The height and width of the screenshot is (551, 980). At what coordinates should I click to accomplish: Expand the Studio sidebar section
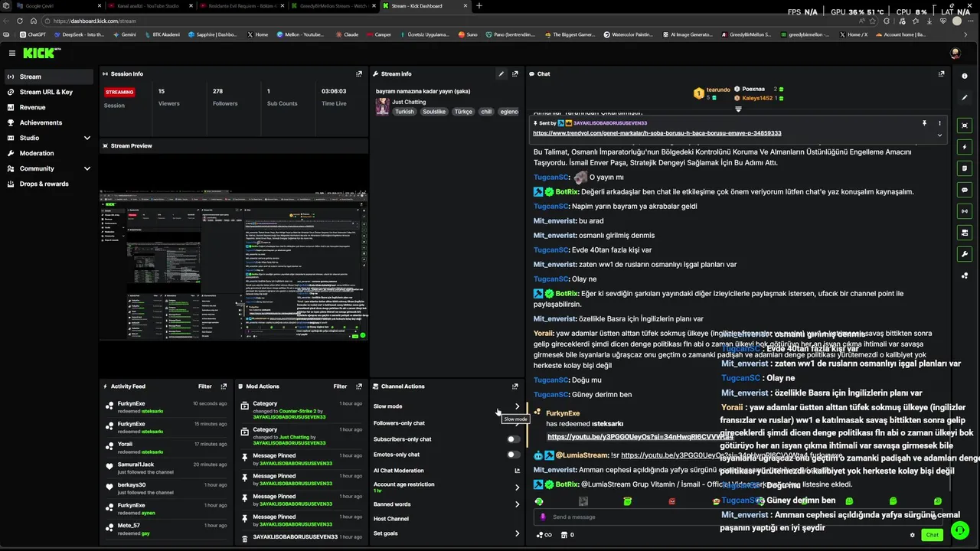[87, 138]
